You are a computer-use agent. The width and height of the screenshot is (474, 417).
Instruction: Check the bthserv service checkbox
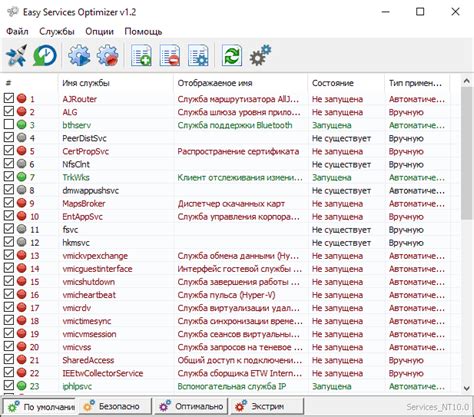(x=9, y=124)
